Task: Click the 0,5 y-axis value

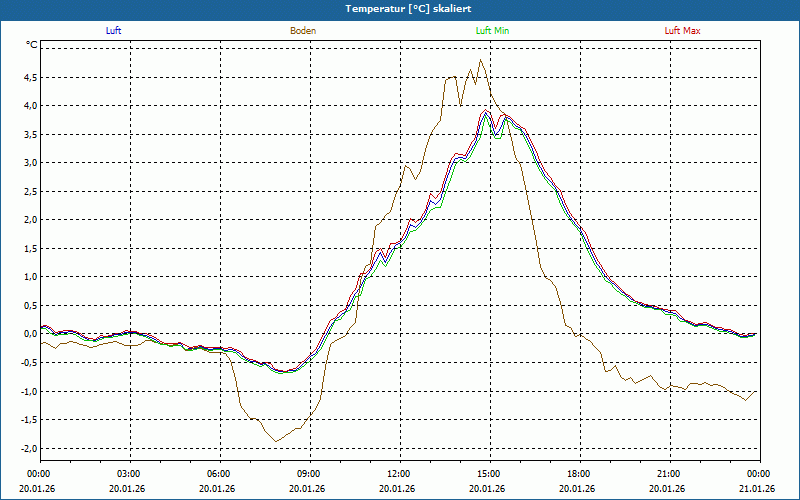Action: point(30,306)
